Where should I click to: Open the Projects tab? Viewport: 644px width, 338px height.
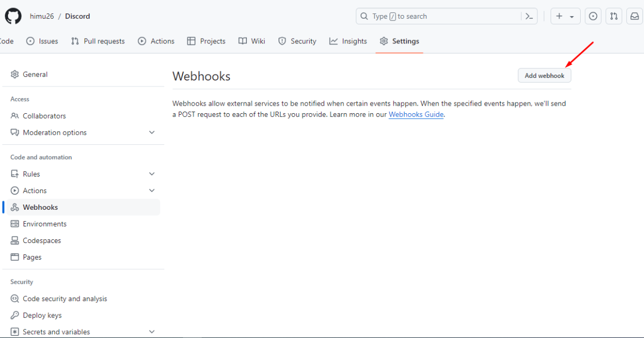pyautogui.click(x=206, y=41)
